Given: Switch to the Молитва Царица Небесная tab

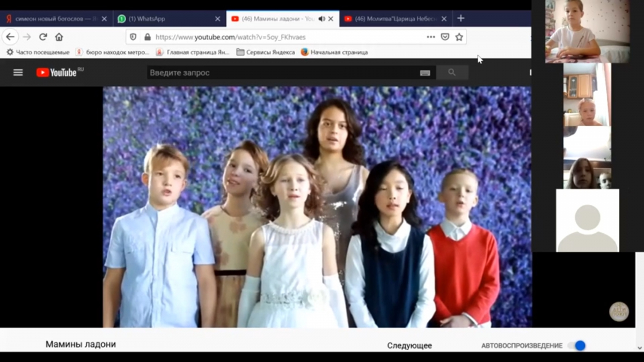Looking at the screenshot, I should [x=395, y=19].
